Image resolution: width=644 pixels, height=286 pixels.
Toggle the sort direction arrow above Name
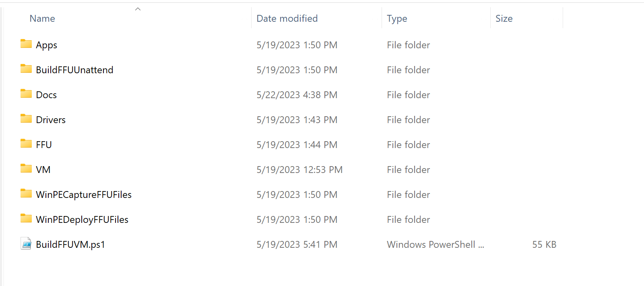click(138, 8)
